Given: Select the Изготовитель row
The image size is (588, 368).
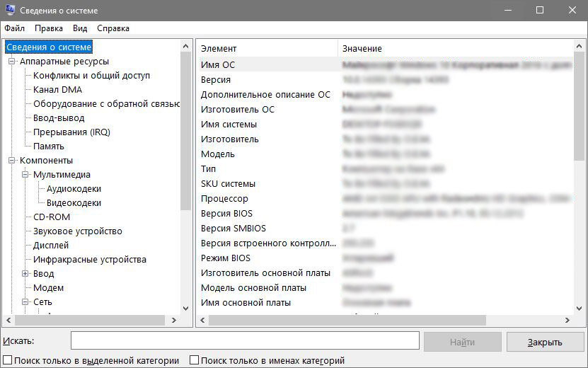Looking at the screenshot, I should click(385, 139).
